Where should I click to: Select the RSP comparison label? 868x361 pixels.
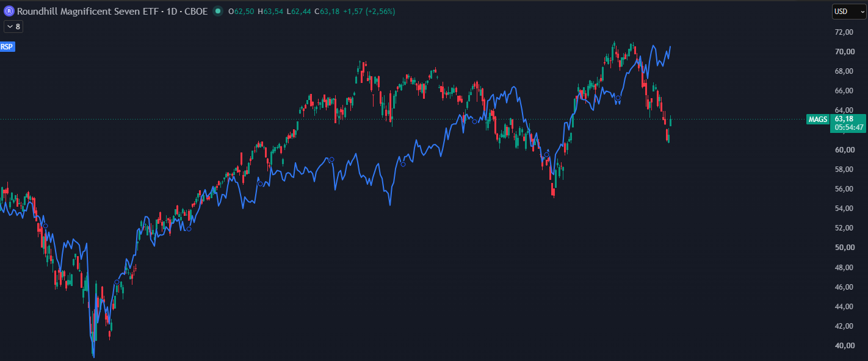[x=7, y=46]
